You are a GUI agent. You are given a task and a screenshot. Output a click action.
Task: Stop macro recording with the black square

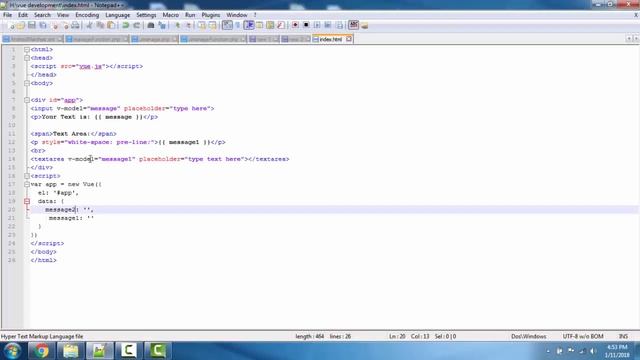(x=306, y=25)
